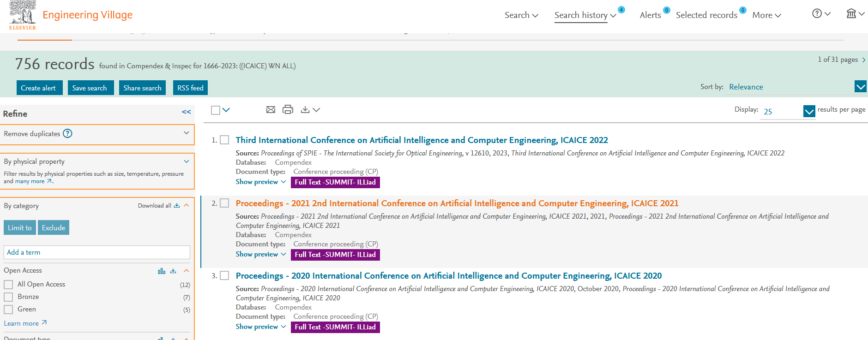
Task: Email selected records using envelope icon
Action: click(271, 110)
